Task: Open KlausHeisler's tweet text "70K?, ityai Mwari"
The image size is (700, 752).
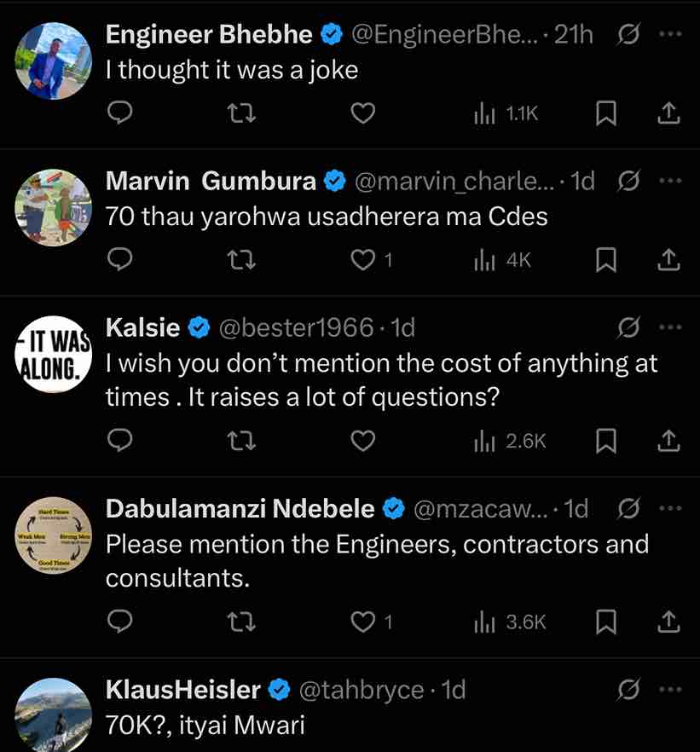Action: [x=205, y=726]
